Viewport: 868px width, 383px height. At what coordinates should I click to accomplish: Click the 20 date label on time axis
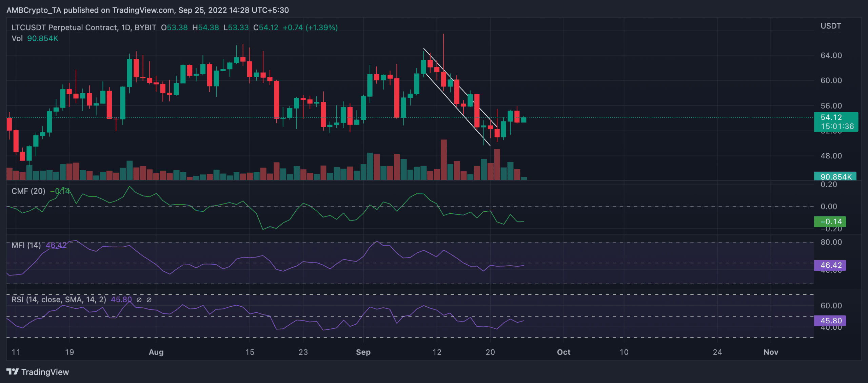tap(490, 352)
